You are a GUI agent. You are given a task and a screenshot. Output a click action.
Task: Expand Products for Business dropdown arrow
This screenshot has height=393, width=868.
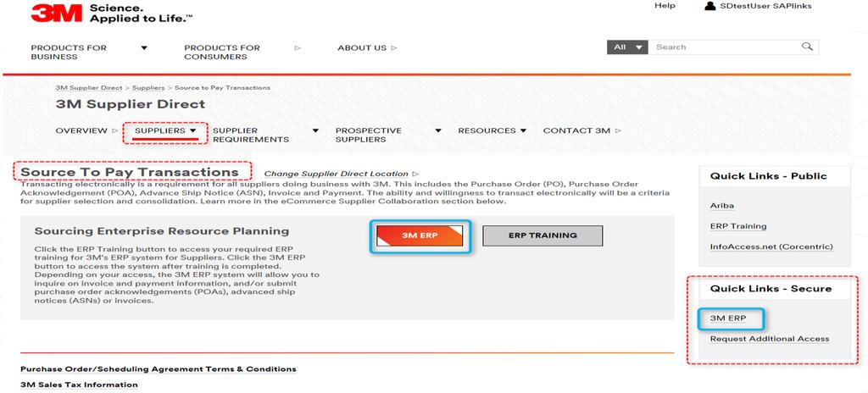pyautogui.click(x=144, y=47)
